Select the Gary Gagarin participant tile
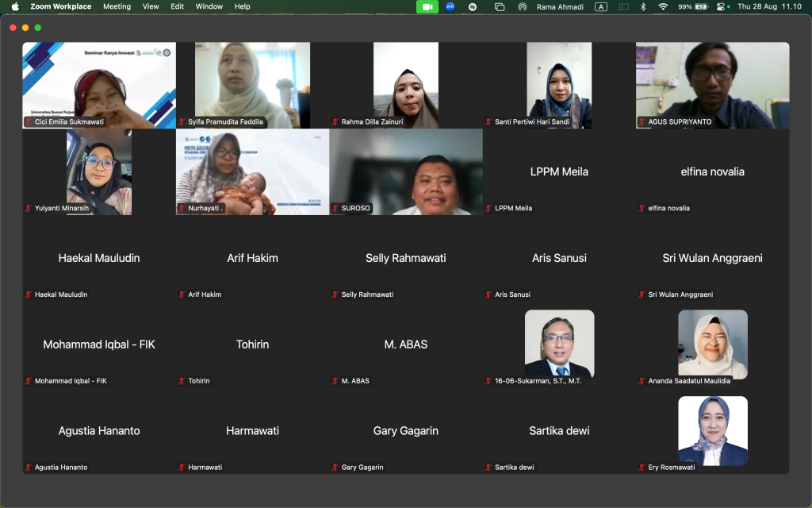Viewport: 812px width, 508px height. point(405,431)
